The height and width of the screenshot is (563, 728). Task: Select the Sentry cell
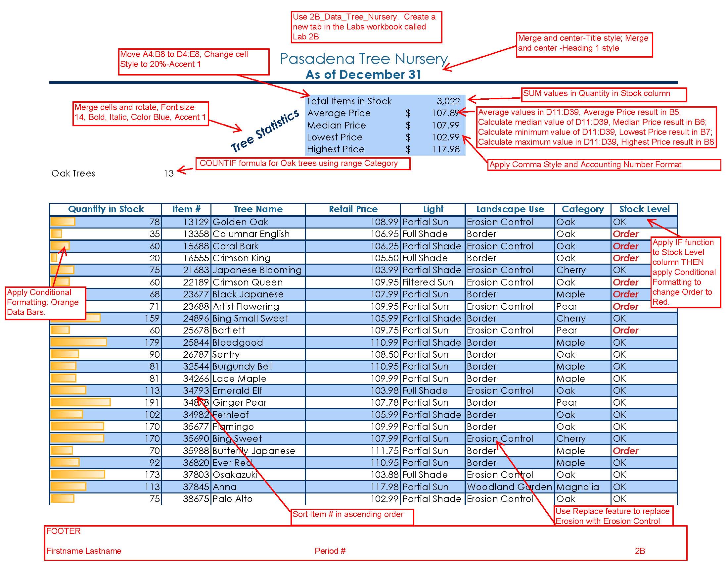tap(258, 355)
